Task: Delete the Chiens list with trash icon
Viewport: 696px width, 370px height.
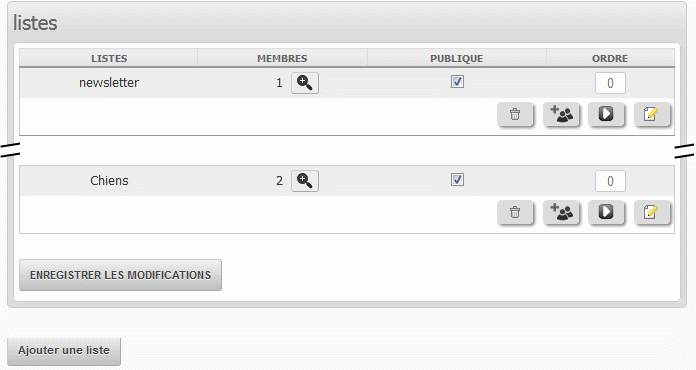Action: point(515,213)
